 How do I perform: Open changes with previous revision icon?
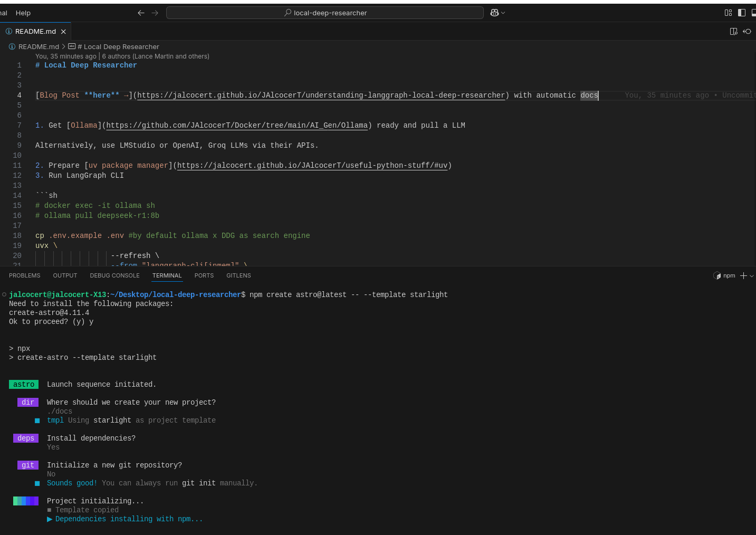[747, 32]
